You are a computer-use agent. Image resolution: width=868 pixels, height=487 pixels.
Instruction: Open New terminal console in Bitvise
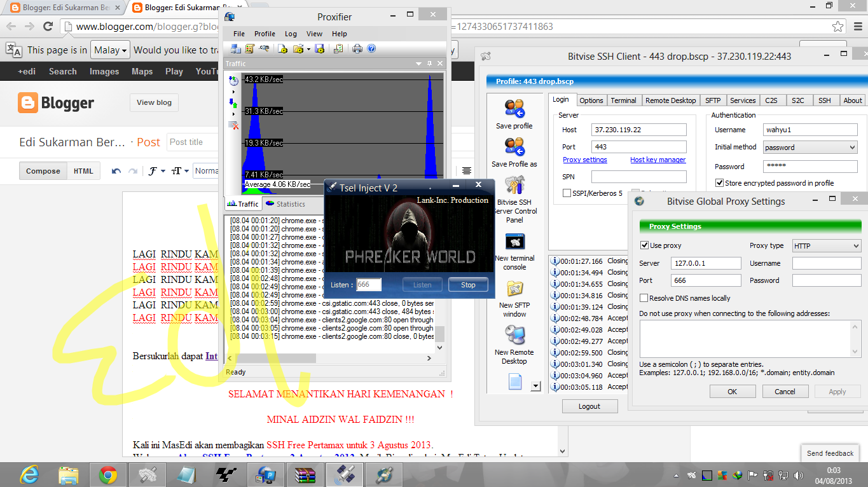(514, 242)
